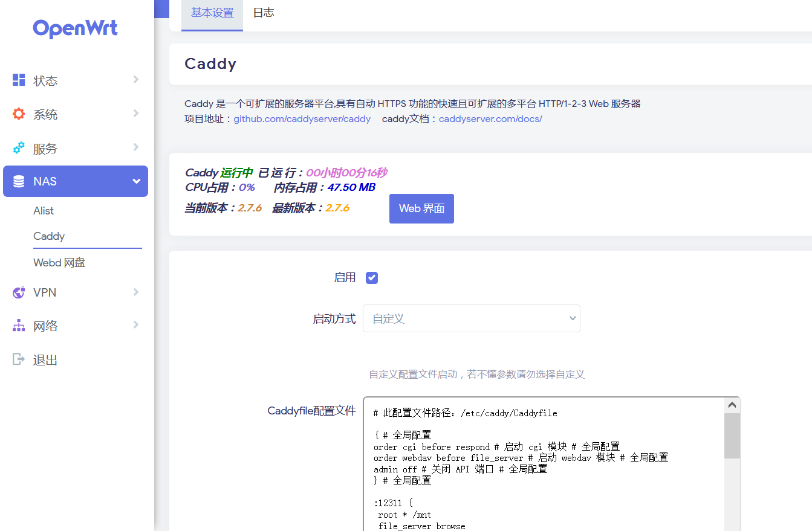The image size is (812, 531).
Task: Click the 当前版本 2.7.6 value
Action: (250, 208)
